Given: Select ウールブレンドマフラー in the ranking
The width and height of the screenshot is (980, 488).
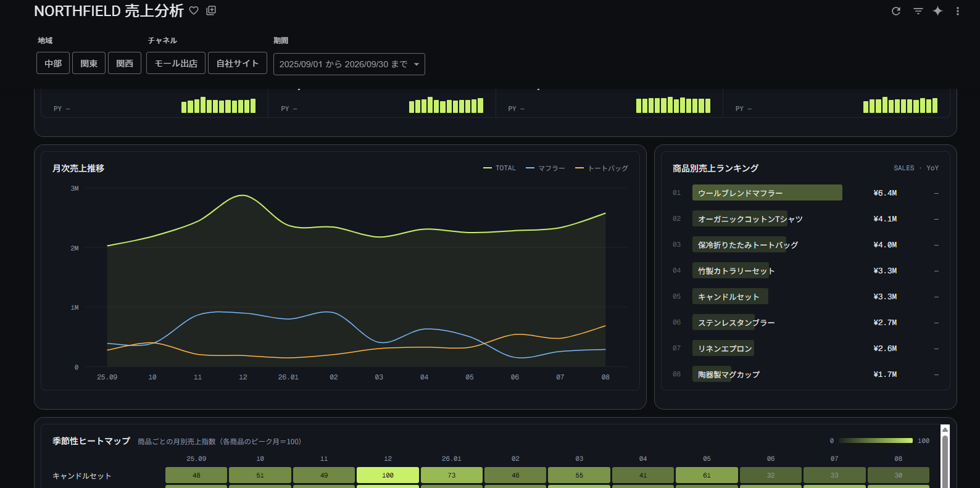Looking at the screenshot, I should point(740,193).
